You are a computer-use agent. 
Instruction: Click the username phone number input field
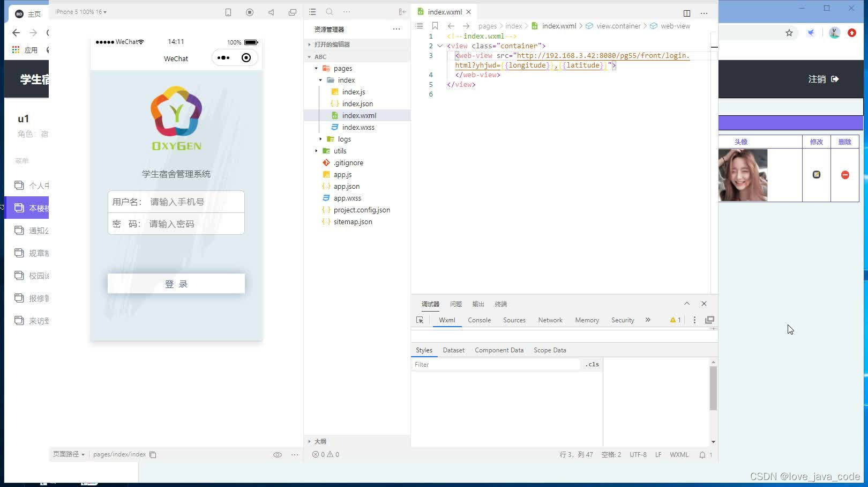point(196,202)
